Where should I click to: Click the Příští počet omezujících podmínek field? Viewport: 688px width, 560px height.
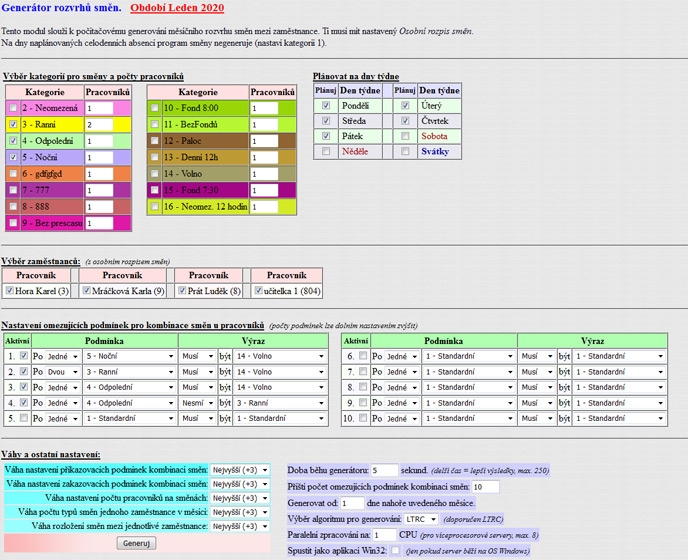(486, 487)
